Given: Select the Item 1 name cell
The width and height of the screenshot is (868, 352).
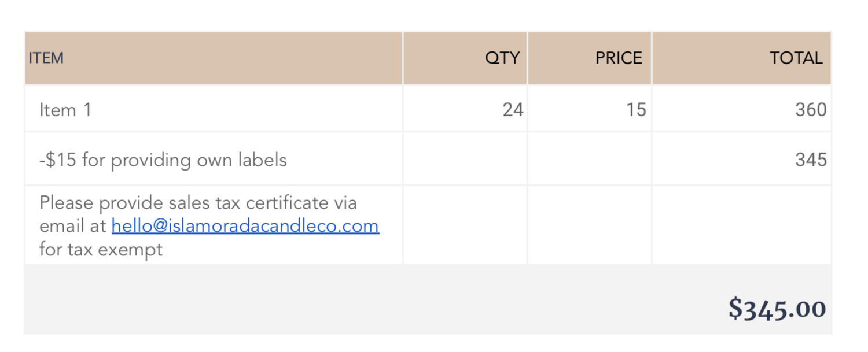Looking at the screenshot, I should (214, 109).
